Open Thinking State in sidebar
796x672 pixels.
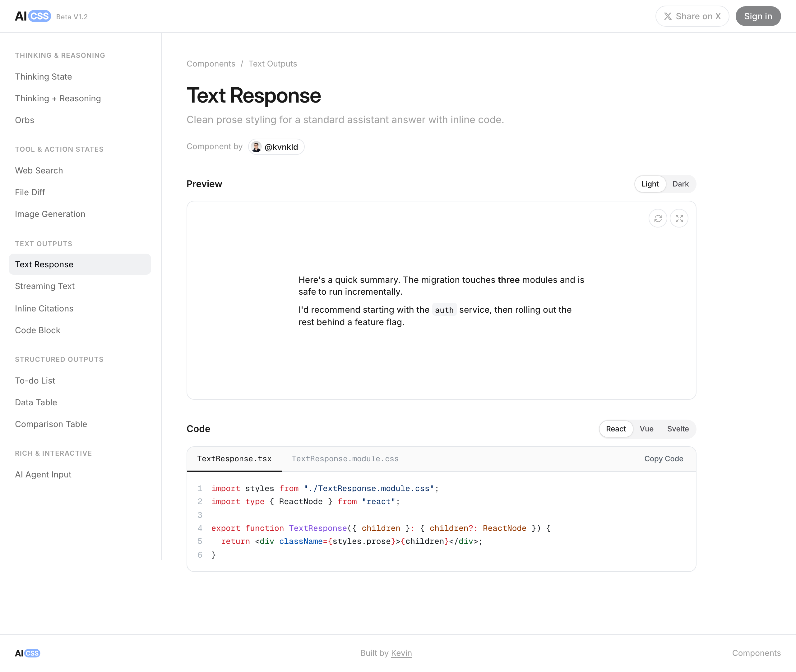pos(80,76)
